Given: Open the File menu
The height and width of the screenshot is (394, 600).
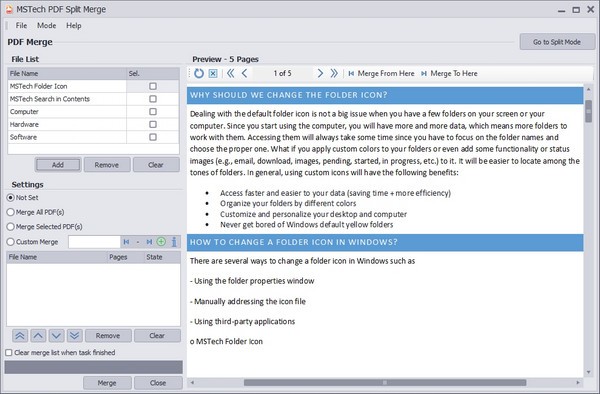Looking at the screenshot, I should click(x=21, y=26).
